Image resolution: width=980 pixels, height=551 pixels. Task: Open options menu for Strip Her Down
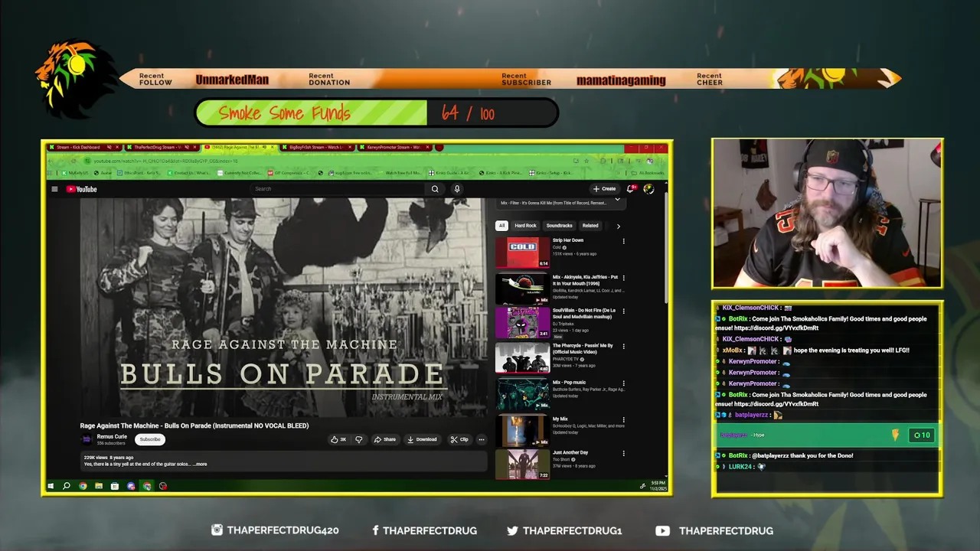[623, 241]
